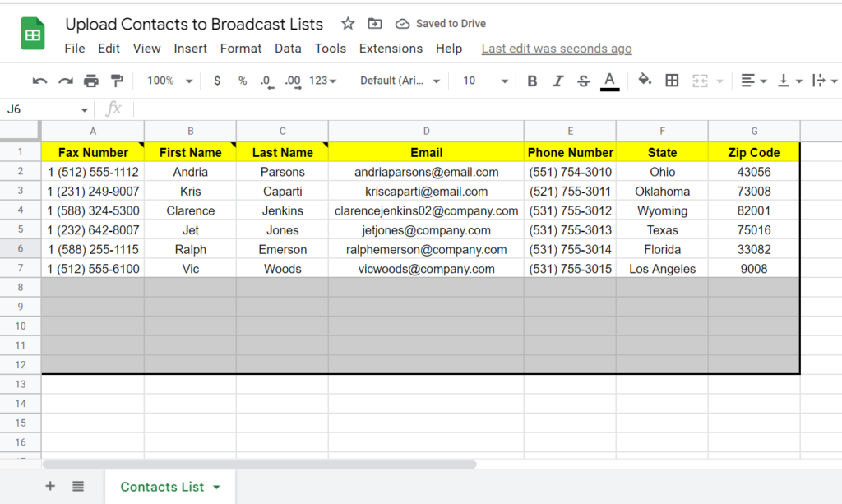
Task: Click the document title text
Action: click(x=194, y=24)
